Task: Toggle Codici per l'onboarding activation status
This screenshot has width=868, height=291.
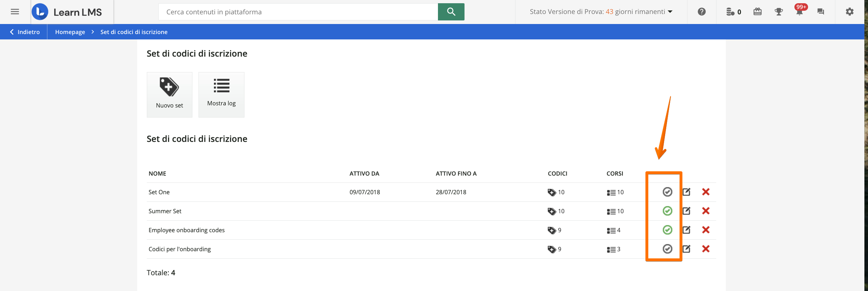Action: tap(667, 249)
